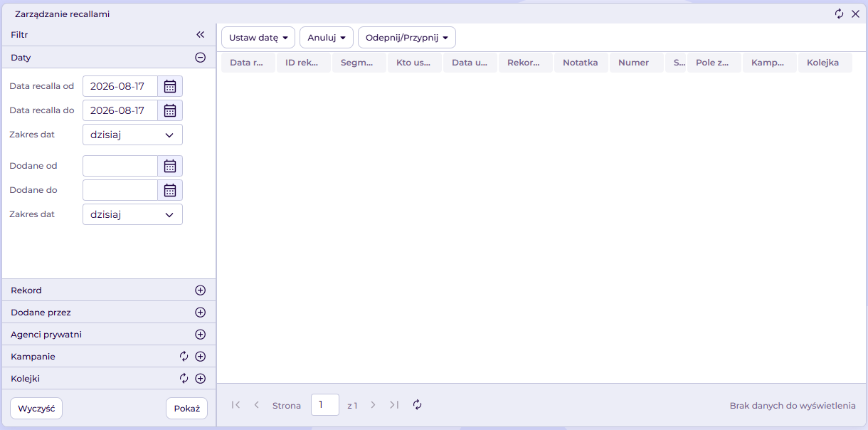Sort by the S... column header
This screenshot has height=430, width=868.
click(675, 63)
